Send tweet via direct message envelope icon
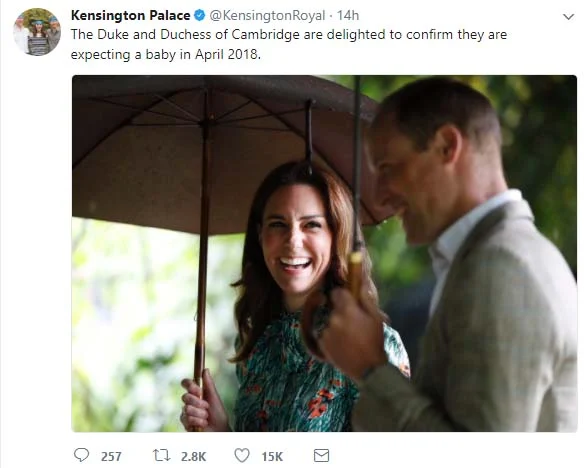584x468 pixels. (x=321, y=455)
